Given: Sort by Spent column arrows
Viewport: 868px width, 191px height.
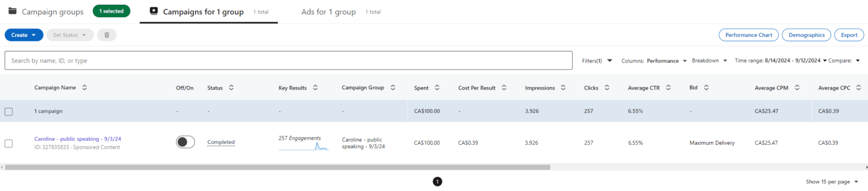Looking at the screenshot, I should pos(437,87).
